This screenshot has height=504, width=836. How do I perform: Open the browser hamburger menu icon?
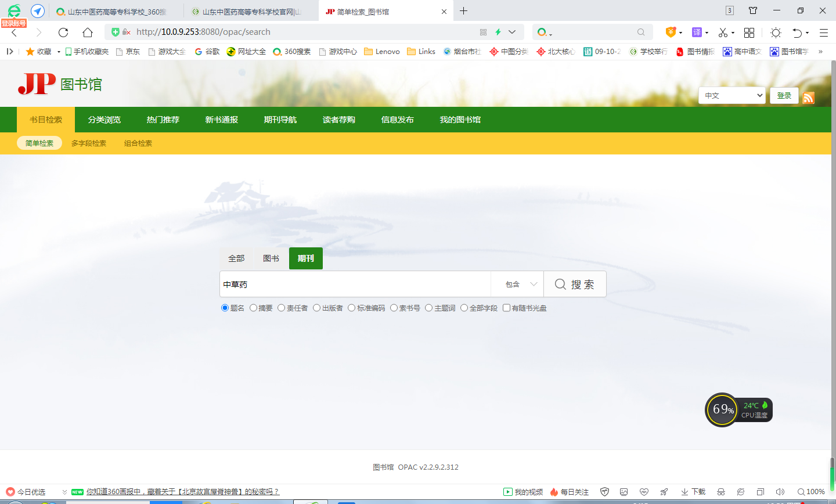(x=823, y=33)
